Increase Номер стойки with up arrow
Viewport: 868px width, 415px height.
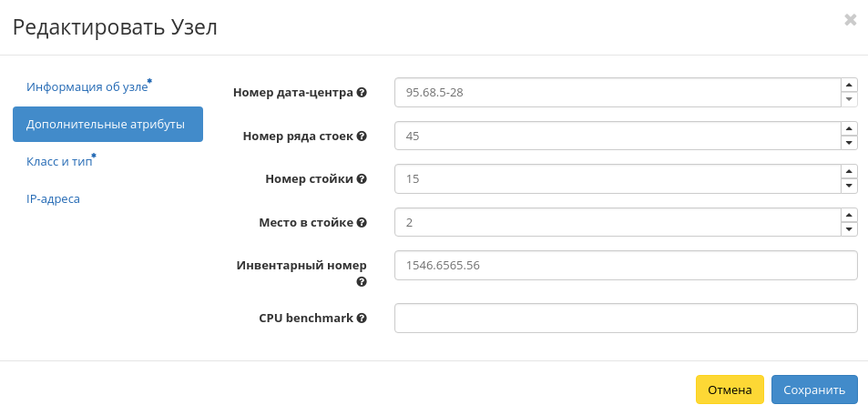(849, 171)
